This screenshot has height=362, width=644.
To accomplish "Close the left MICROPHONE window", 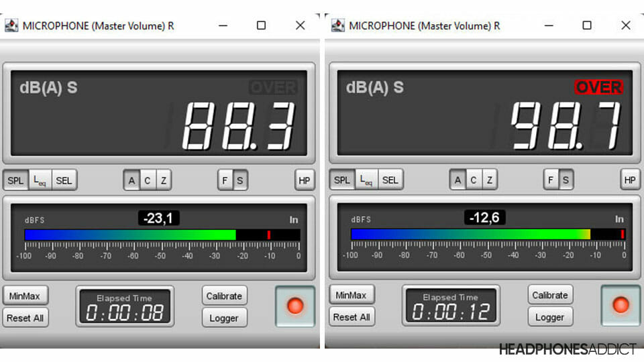I will tap(301, 25).
